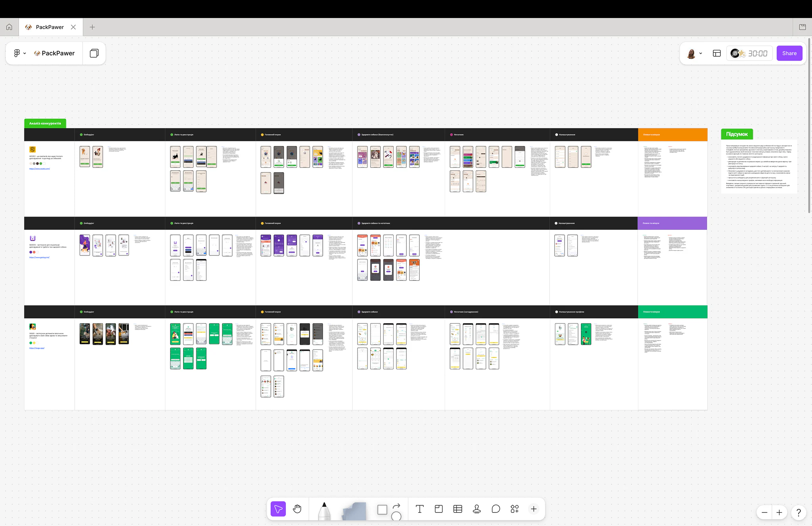The width and height of the screenshot is (812, 526).
Task: Open the music vinyl player icon
Action: click(735, 53)
